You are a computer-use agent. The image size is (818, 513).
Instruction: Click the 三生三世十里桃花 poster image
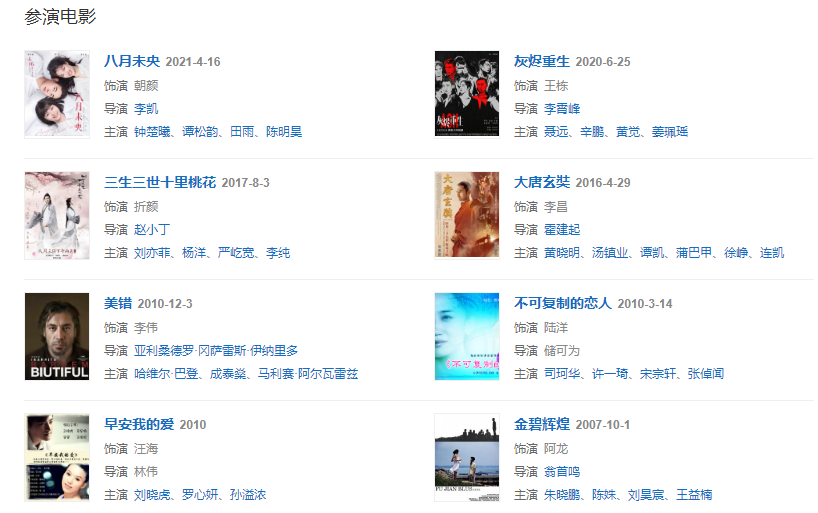[57, 216]
